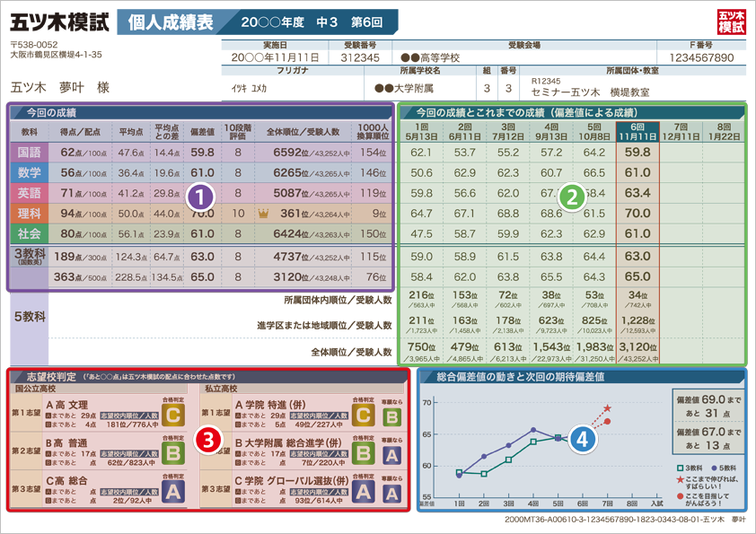The image size is (756, 534).
Task: Toggle the 3教科 square legend marker
Action: (x=679, y=468)
